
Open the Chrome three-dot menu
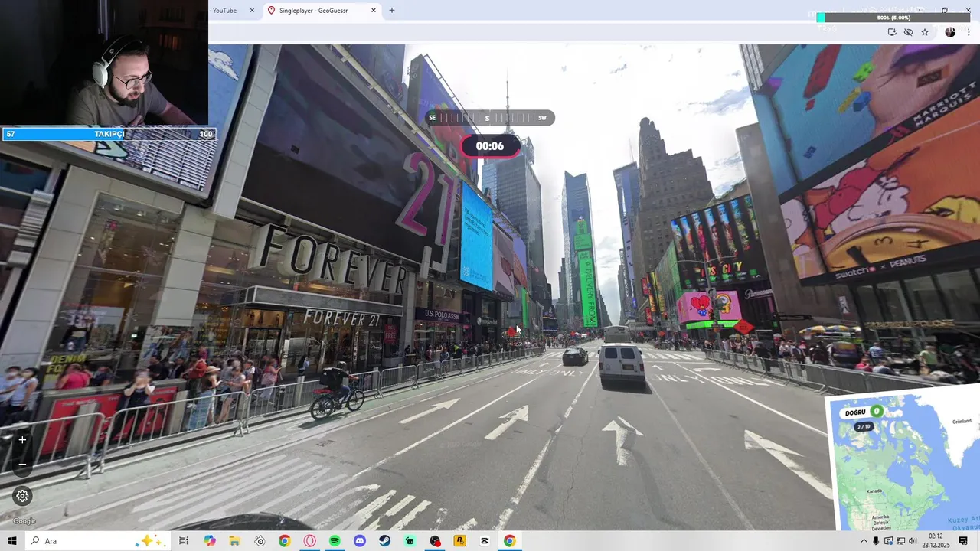(x=969, y=32)
